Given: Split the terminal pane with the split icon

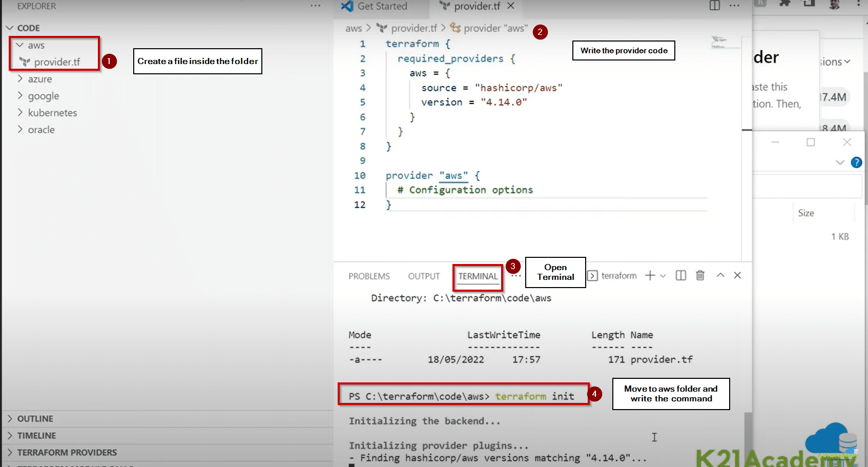Looking at the screenshot, I should (x=680, y=275).
